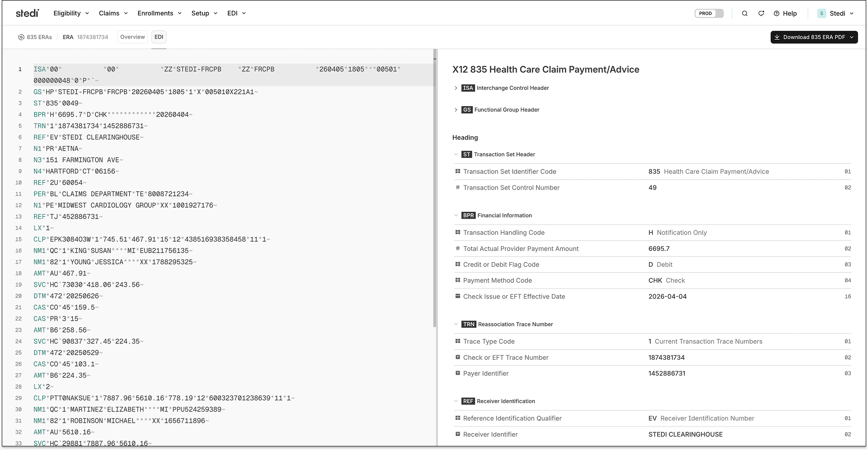This screenshot has height=450, width=868.
Task: Click the GS segment badge
Action: click(467, 110)
